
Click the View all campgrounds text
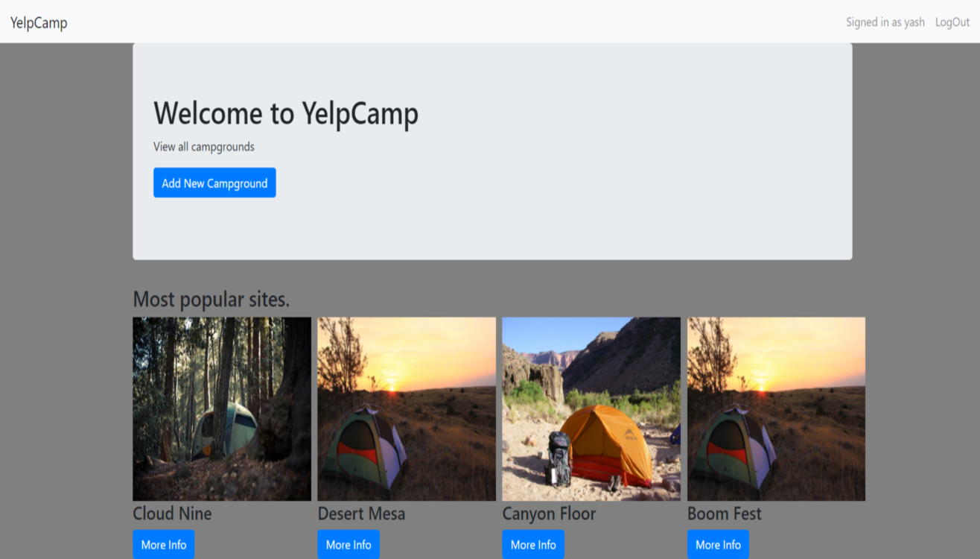pyautogui.click(x=204, y=147)
